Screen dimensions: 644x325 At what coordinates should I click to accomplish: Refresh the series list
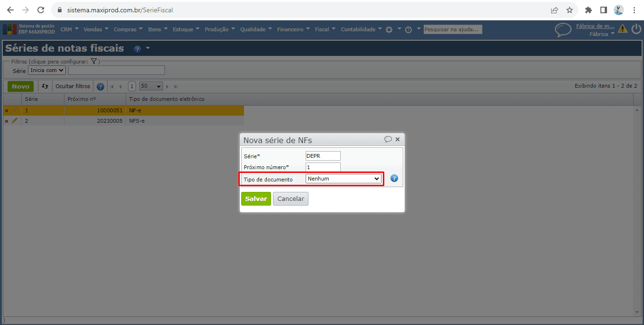(45, 86)
